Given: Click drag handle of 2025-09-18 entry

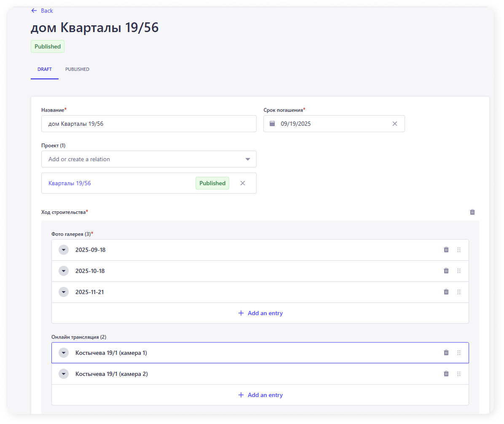Looking at the screenshot, I should tap(459, 250).
